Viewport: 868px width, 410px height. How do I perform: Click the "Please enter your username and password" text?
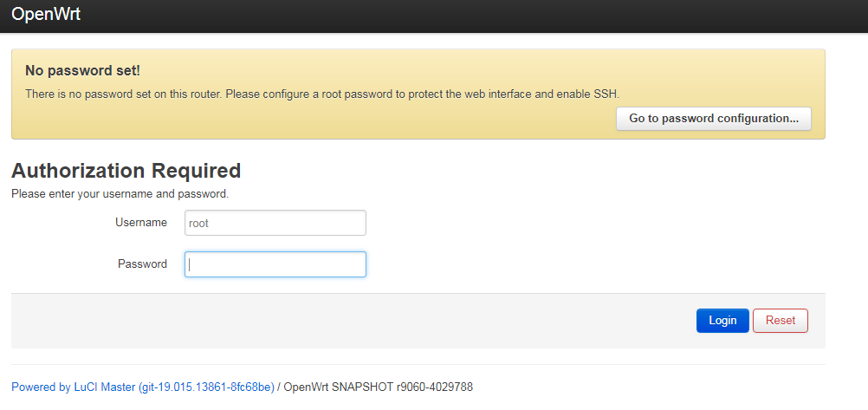(x=120, y=194)
